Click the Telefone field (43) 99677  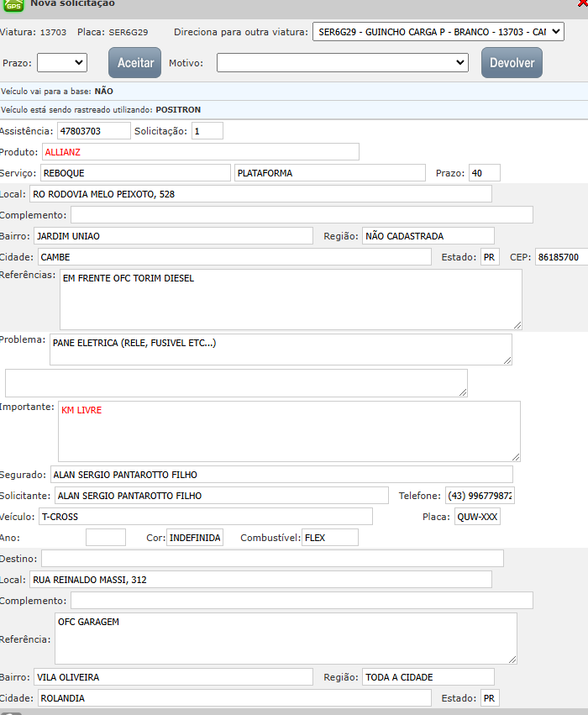pos(480,495)
